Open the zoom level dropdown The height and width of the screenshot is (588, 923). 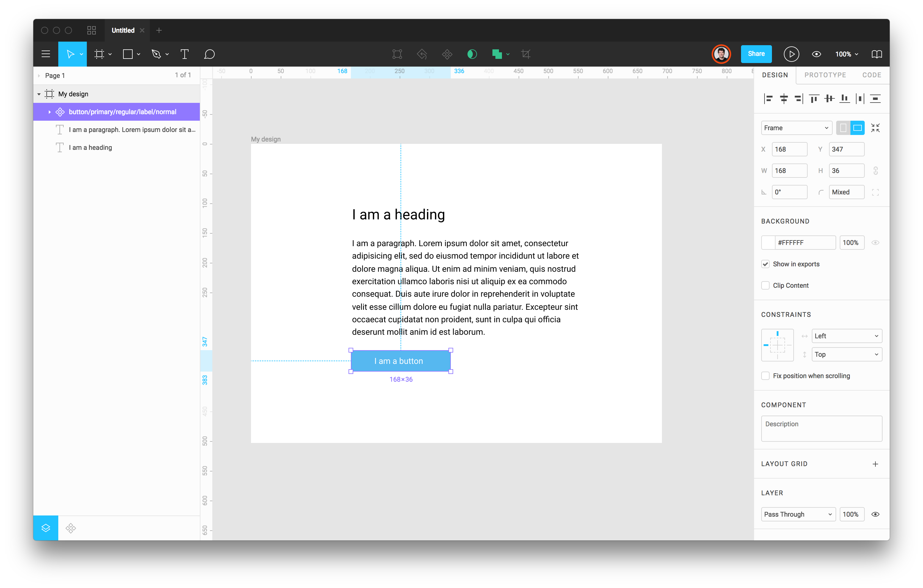tap(846, 54)
